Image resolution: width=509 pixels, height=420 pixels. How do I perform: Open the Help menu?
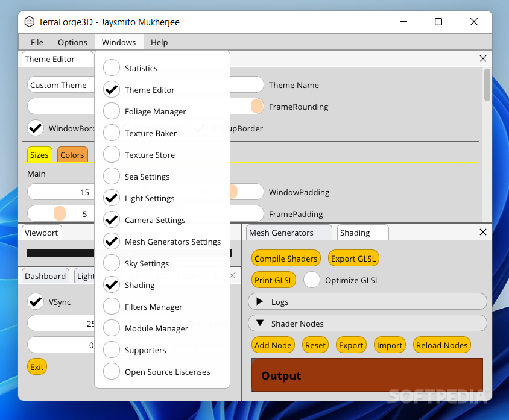(x=159, y=42)
